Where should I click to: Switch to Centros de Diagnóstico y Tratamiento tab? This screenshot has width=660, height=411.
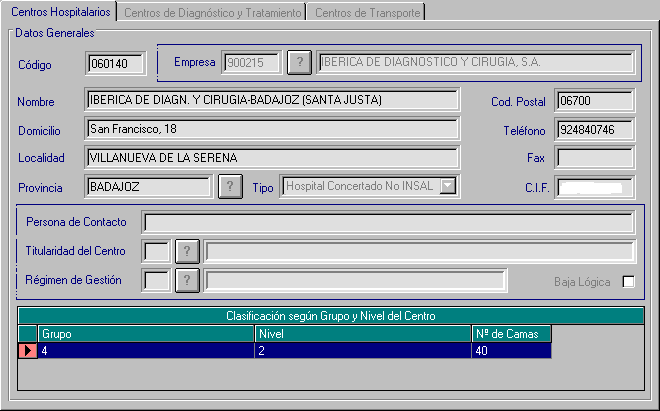(212, 12)
